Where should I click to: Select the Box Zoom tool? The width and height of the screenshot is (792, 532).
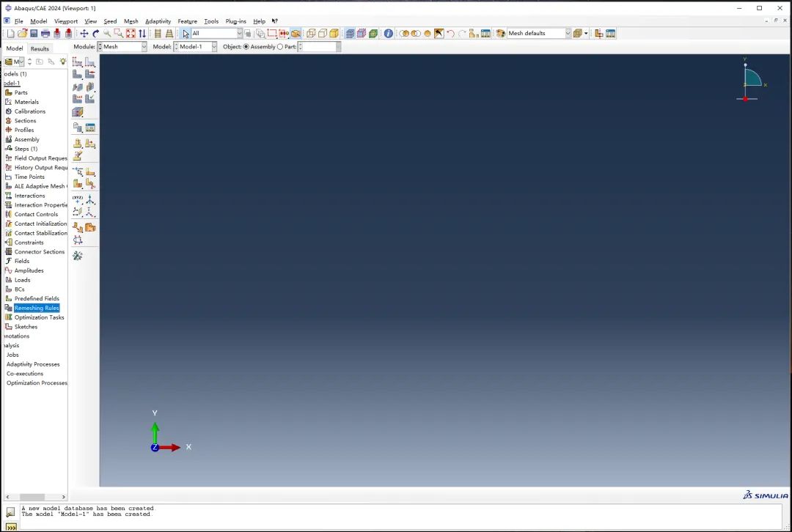[119, 33]
